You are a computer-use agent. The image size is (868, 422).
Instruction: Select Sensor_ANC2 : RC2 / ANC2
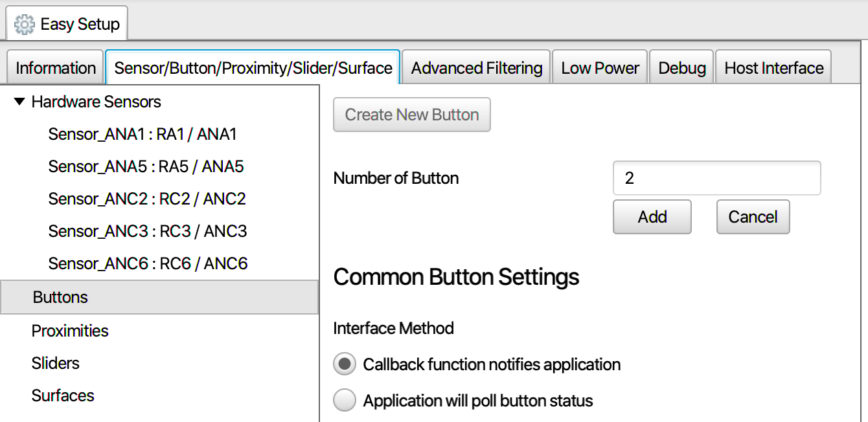(147, 199)
